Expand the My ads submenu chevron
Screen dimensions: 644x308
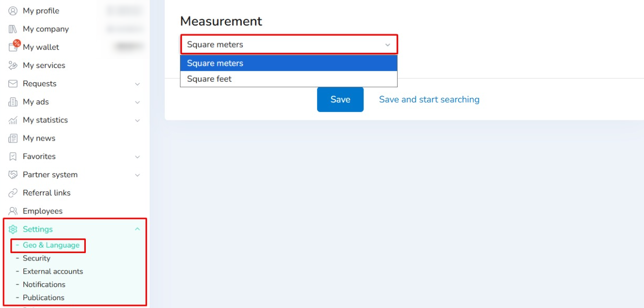coord(138,102)
